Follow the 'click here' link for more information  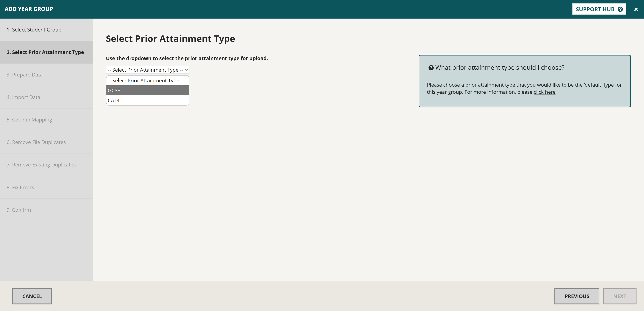(544, 92)
